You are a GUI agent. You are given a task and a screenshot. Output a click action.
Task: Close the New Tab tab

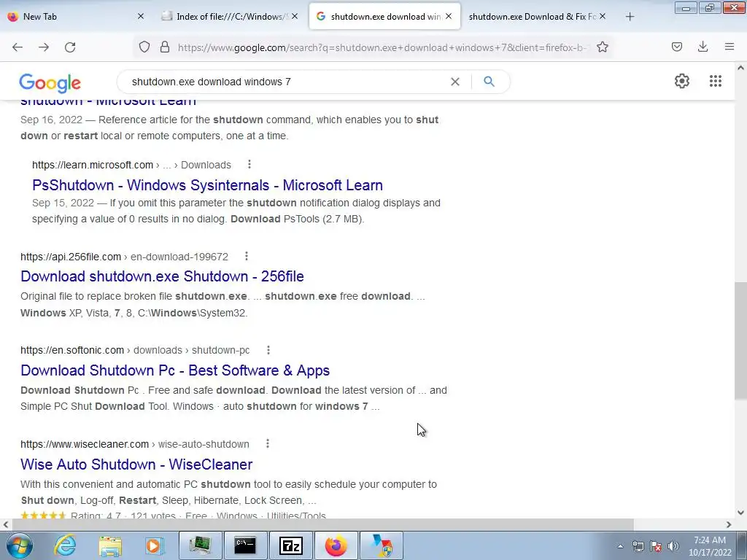[141, 16]
